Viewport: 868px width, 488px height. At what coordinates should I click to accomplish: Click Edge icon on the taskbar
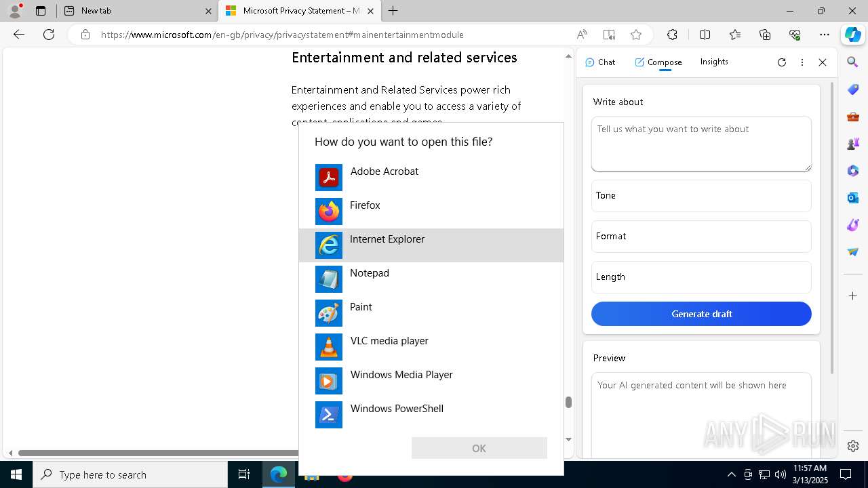click(279, 474)
